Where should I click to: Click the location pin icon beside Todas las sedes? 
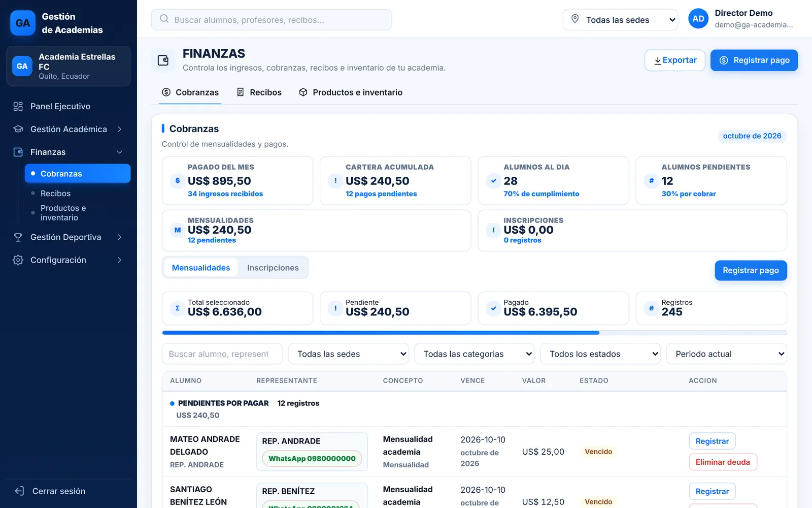click(575, 19)
